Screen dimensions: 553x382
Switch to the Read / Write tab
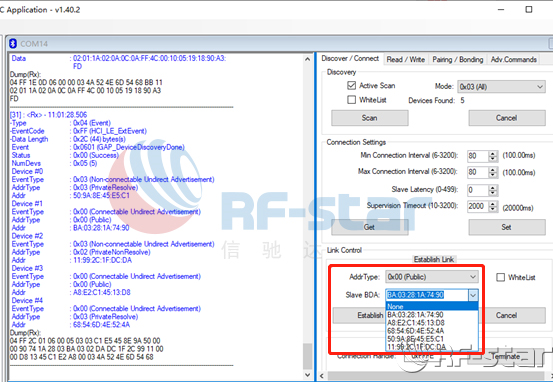(x=406, y=59)
